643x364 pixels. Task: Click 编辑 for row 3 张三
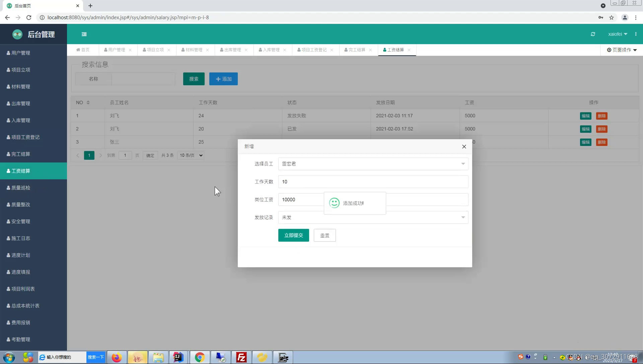[x=586, y=142]
